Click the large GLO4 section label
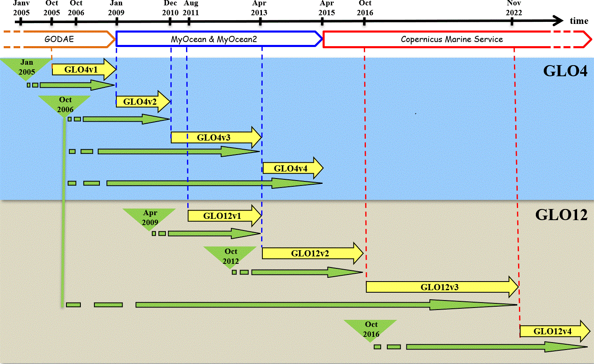The image size is (594, 364). coord(565,71)
